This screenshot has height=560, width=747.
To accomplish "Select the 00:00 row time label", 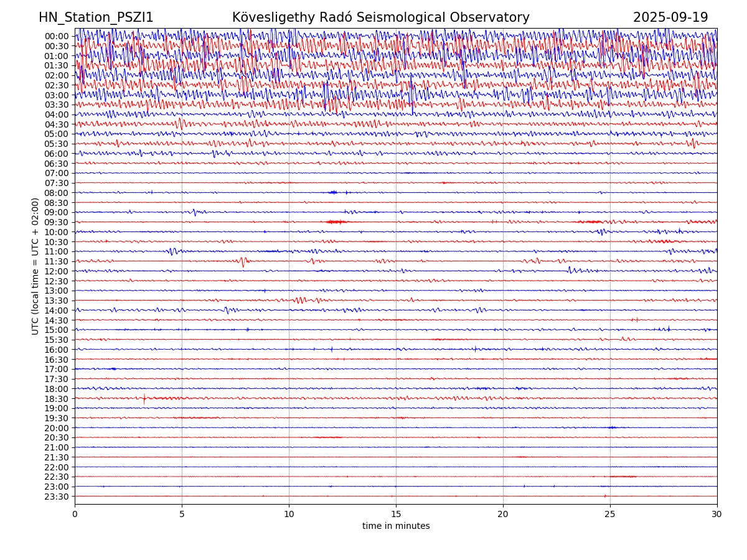I will 57,36.
